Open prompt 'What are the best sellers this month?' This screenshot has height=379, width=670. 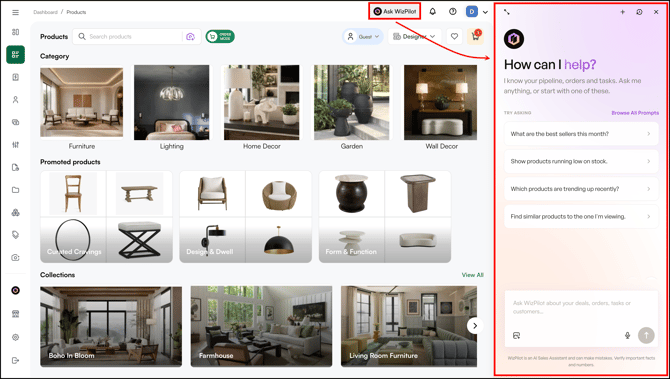pyautogui.click(x=581, y=134)
